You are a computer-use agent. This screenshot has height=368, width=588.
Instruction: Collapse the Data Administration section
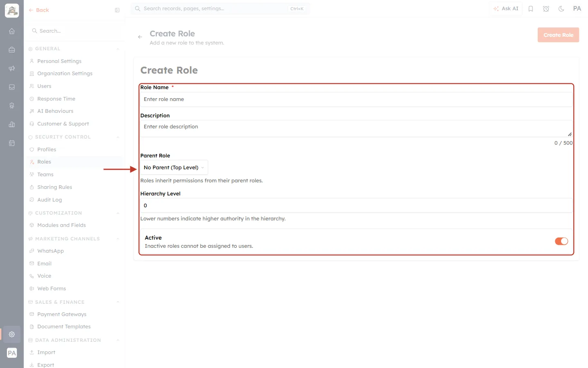click(x=118, y=340)
